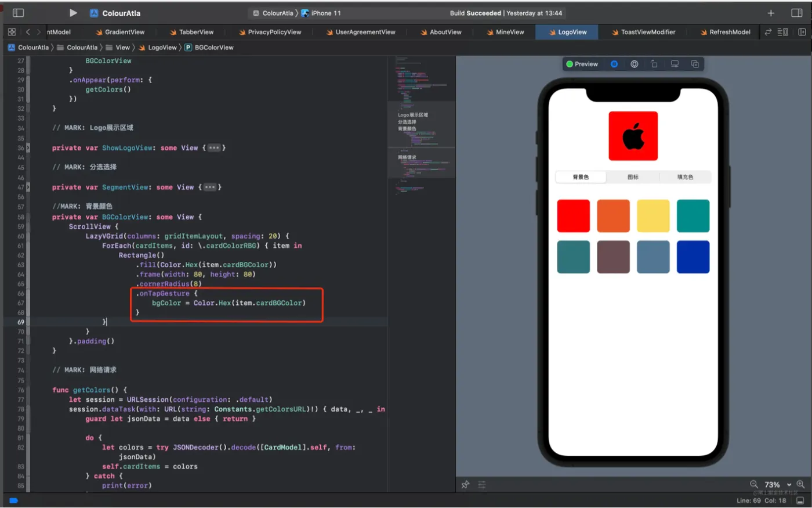Switch to the TabberView tab

tap(192, 32)
